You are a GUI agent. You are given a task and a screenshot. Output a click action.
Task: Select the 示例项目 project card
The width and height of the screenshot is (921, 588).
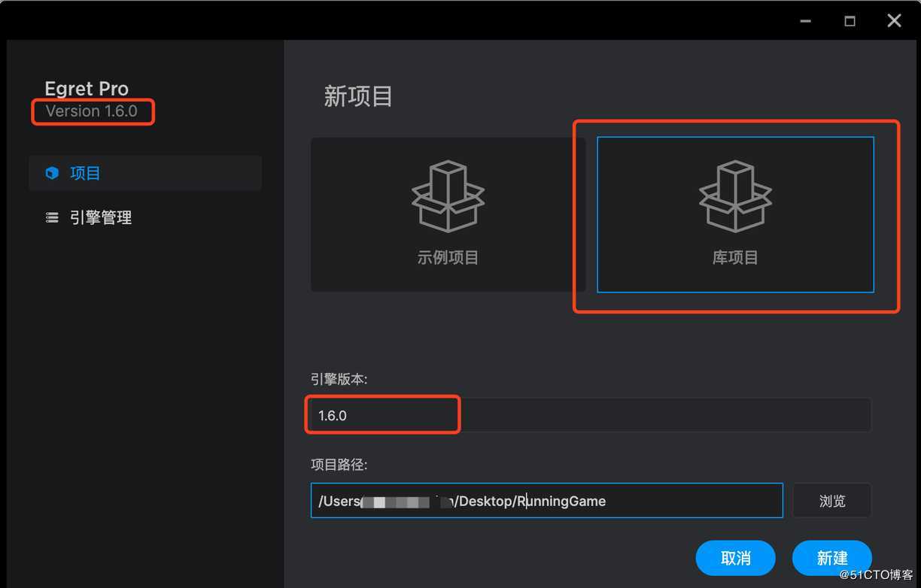click(x=448, y=214)
